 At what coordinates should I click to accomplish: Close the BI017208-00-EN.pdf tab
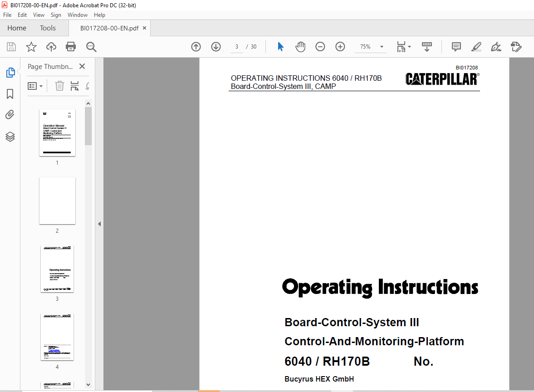click(x=144, y=28)
